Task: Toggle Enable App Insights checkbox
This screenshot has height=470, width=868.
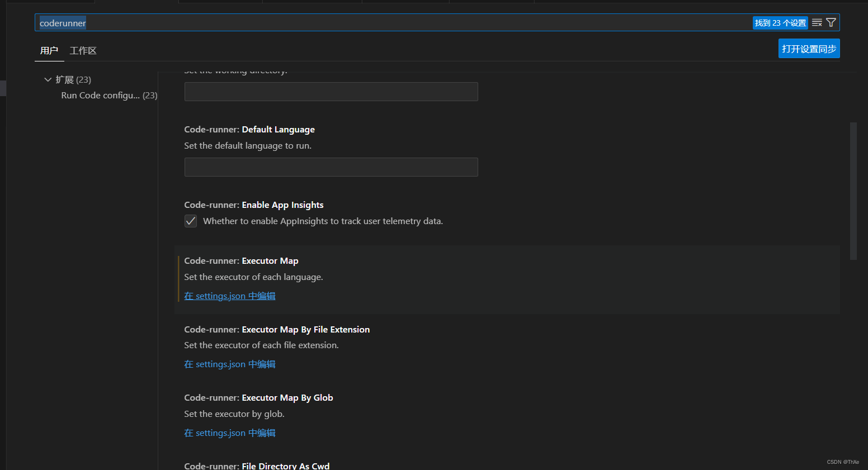Action: click(x=191, y=221)
